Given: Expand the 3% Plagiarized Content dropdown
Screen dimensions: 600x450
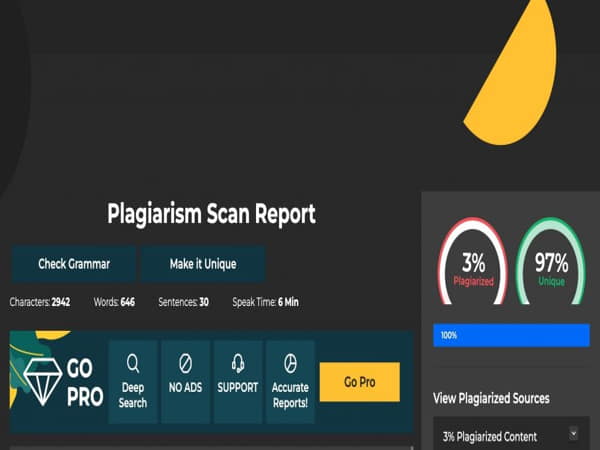Looking at the screenshot, I should point(573,434).
